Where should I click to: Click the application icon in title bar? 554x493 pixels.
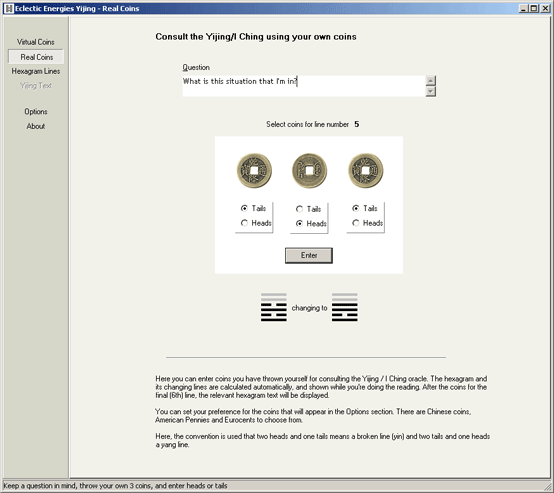tap(9, 8)
